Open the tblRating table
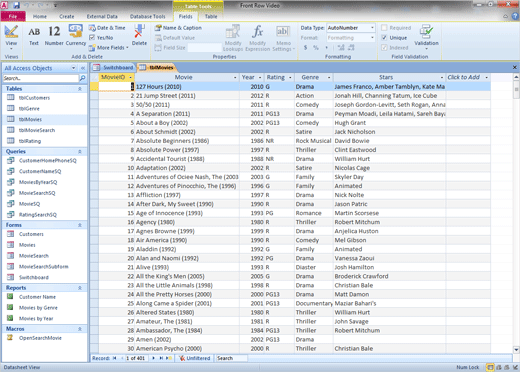Image resolution: width=520 pixels, height=372 pixels. click(x=30, y=141)
